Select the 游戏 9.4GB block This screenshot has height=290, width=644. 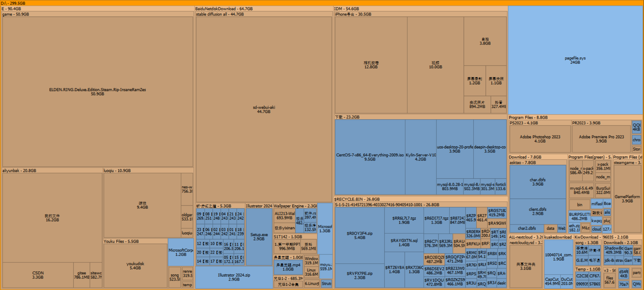142,205
